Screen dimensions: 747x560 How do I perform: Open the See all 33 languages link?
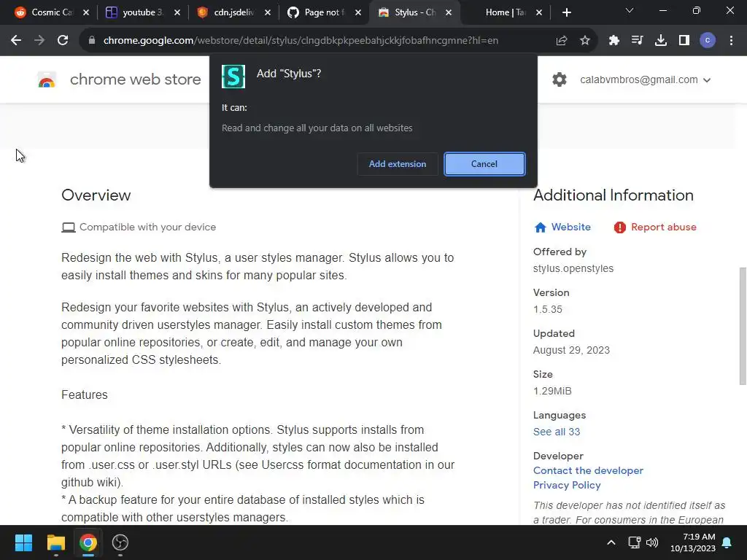click(557, 432)
